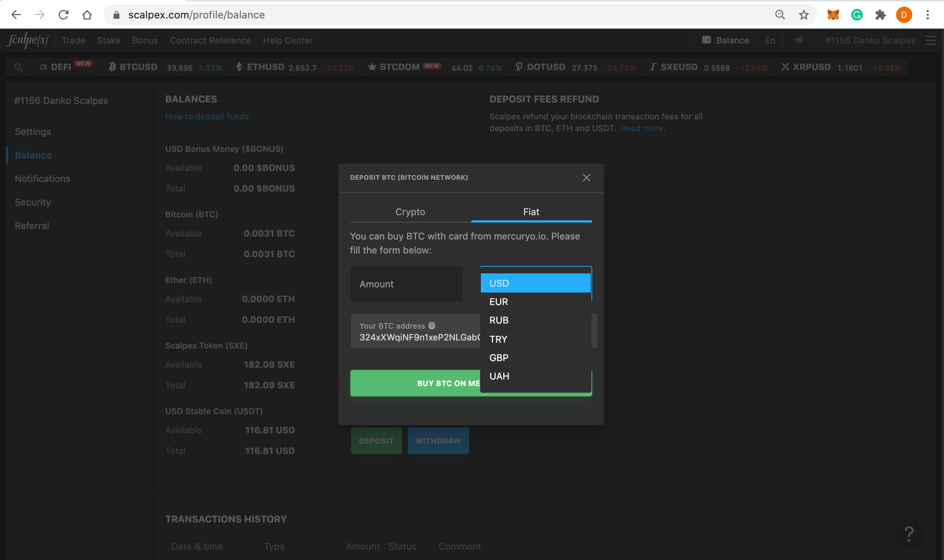
Task: Open the En language selector
Action: click(x=770, y=41)
